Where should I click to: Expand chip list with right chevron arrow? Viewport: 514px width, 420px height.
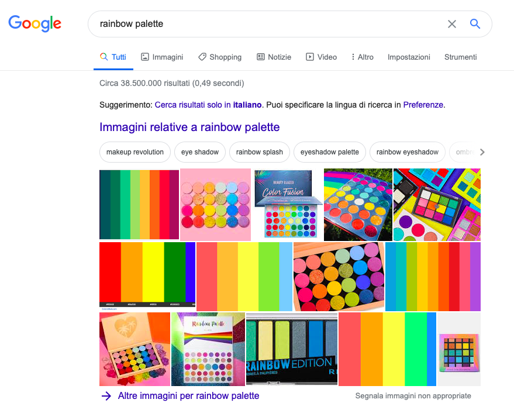point(482,152)
